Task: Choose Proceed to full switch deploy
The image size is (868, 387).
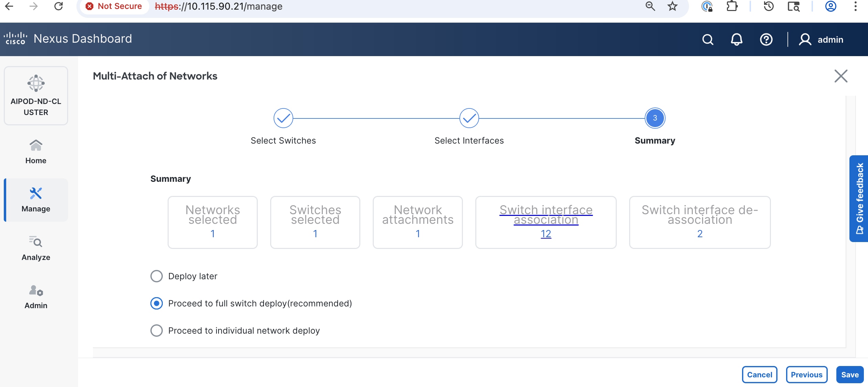Action: pyautogui.click(x=157, y=303)
